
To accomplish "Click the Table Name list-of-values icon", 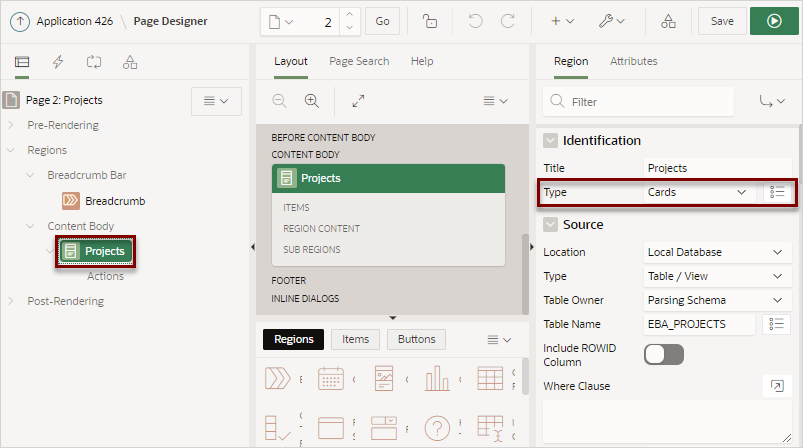I will click(776, 324).
